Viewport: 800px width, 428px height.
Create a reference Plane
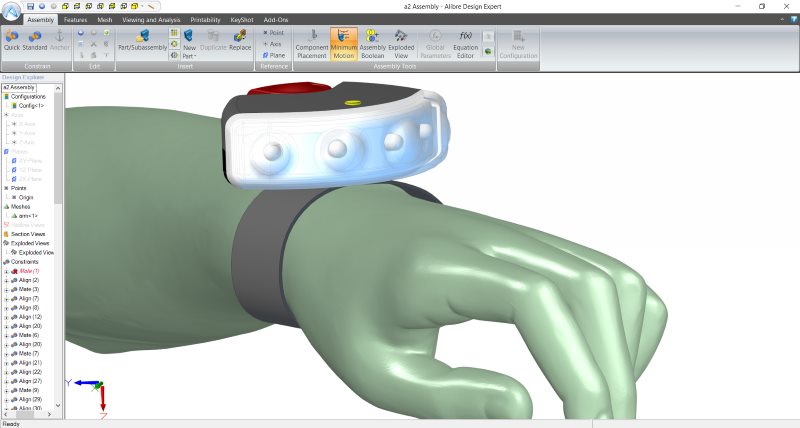[272, 56]
